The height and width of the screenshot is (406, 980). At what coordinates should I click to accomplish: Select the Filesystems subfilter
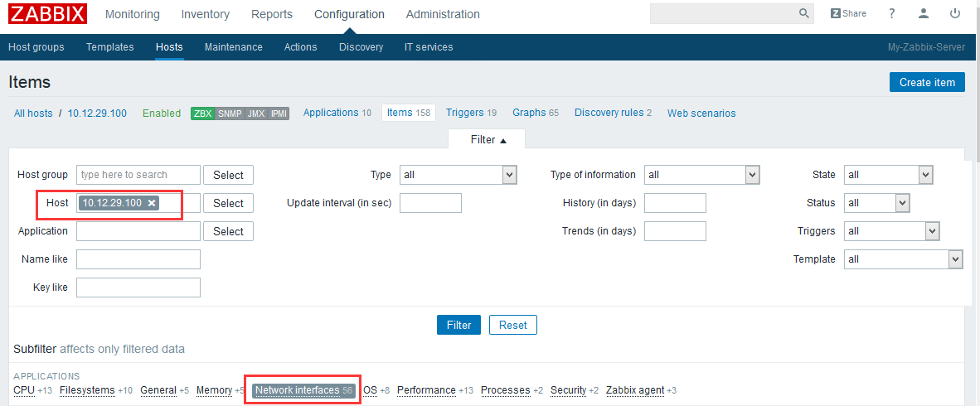point(87,389)
